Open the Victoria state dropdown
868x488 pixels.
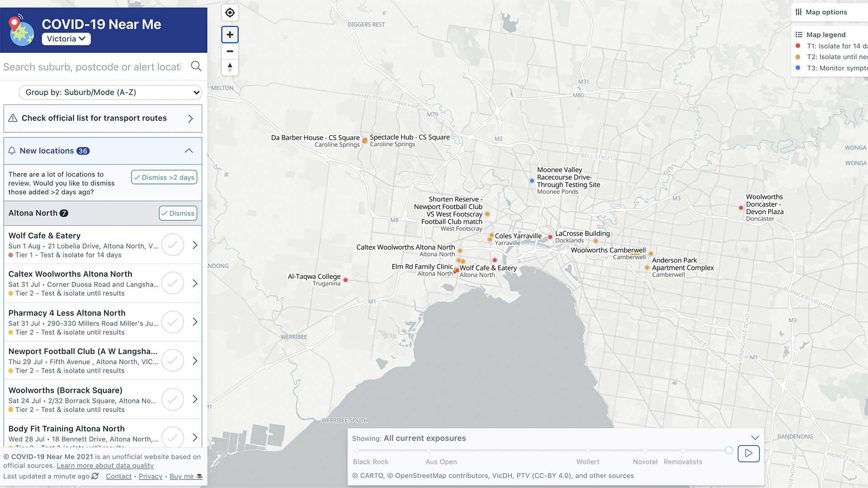coord(66,39)
